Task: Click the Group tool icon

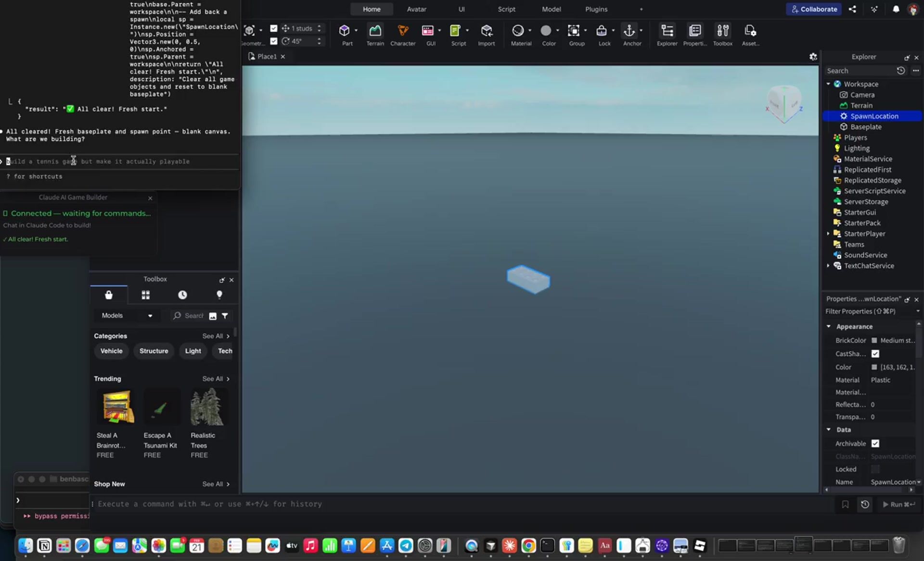Action: [x=574, y=31]
